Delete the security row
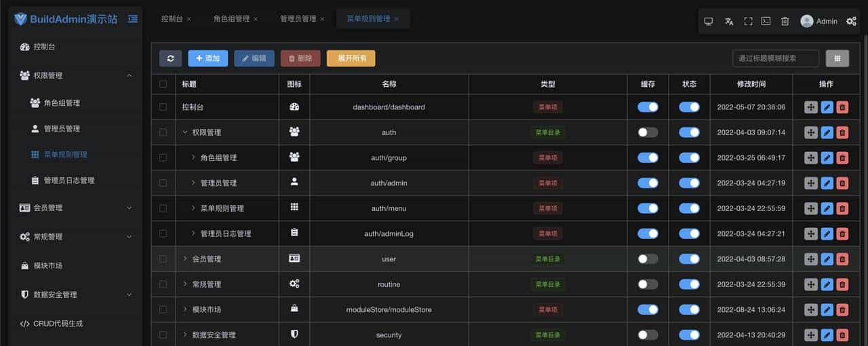The image size is (868, 346). pos(842,335)
